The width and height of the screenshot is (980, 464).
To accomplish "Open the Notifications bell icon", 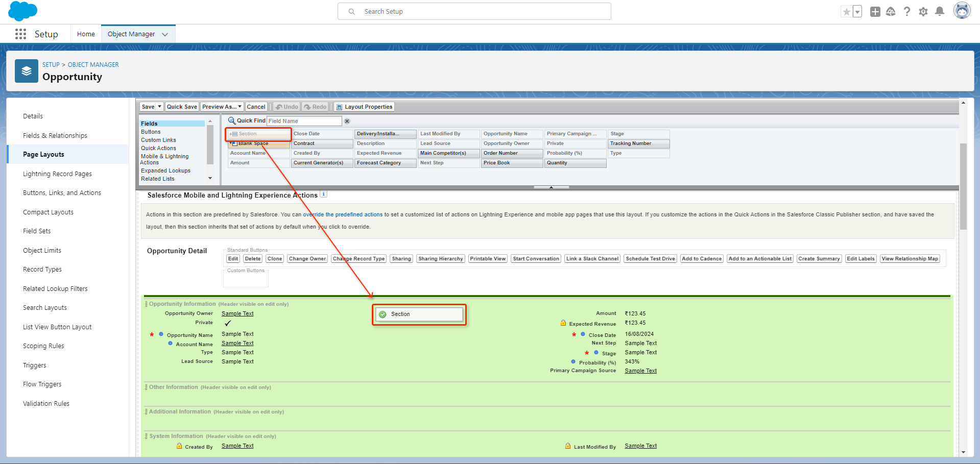I will 940,12.
